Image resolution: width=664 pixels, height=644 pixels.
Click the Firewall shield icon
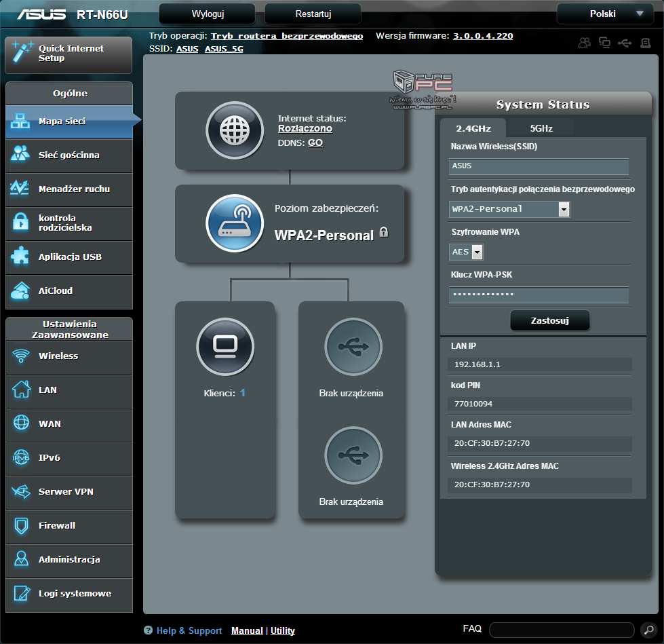coord(21,525)
